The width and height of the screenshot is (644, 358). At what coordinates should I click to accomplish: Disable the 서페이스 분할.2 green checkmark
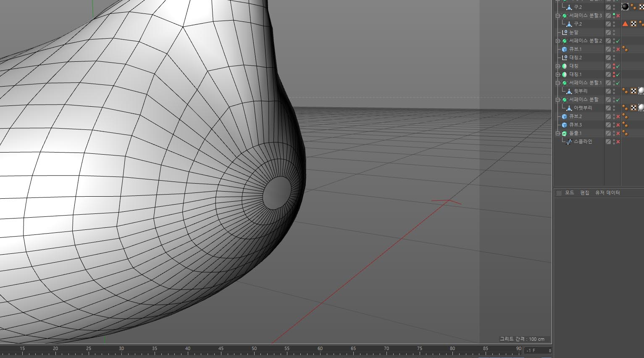point(618,41)
